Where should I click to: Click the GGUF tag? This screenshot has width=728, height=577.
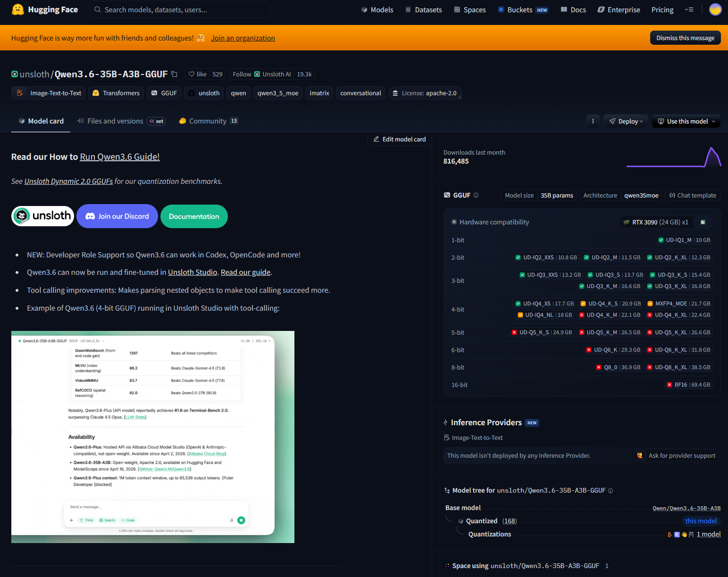tap(164, 93)
